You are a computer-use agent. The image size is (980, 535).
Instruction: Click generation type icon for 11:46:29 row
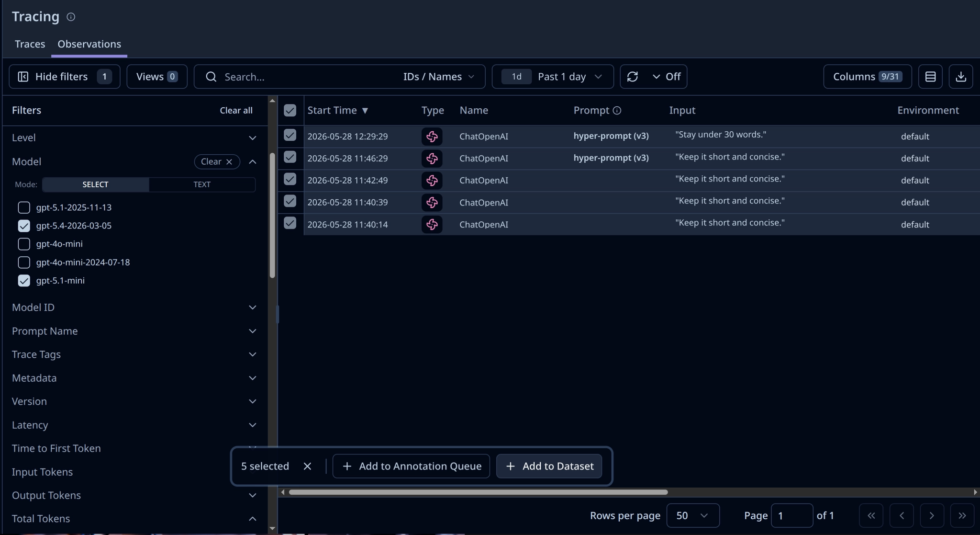[x=432, y=159]
